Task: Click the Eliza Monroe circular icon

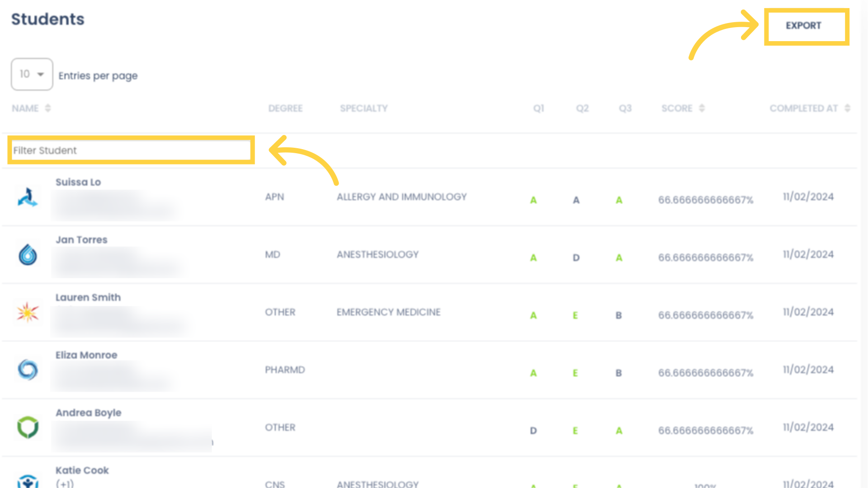Action: pos(28,370)
